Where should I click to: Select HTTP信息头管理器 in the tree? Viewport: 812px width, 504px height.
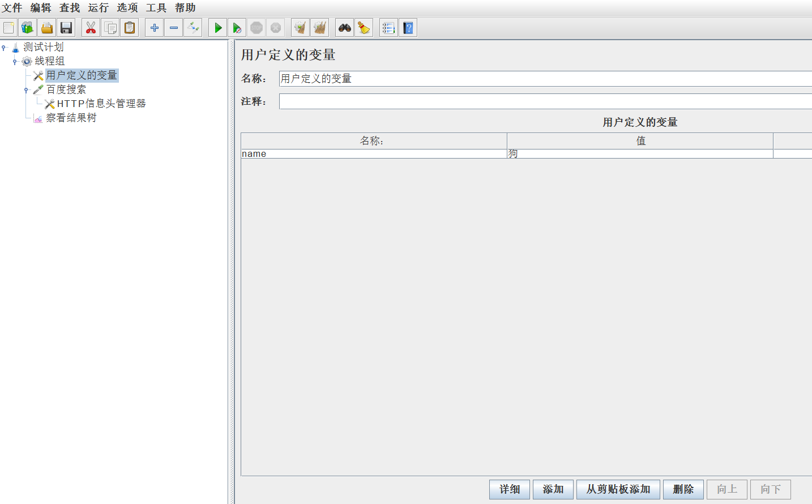[x=101, y=104]
